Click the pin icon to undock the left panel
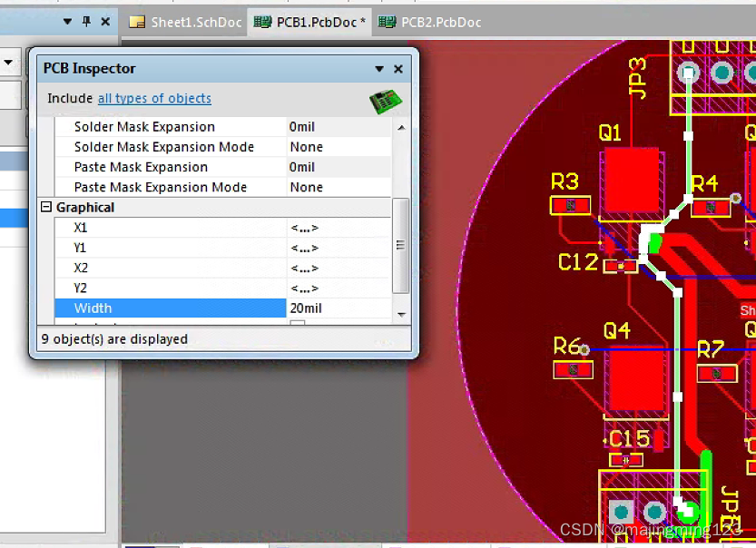The height and width of the screenshot is (548, 756). pos(87,22)
